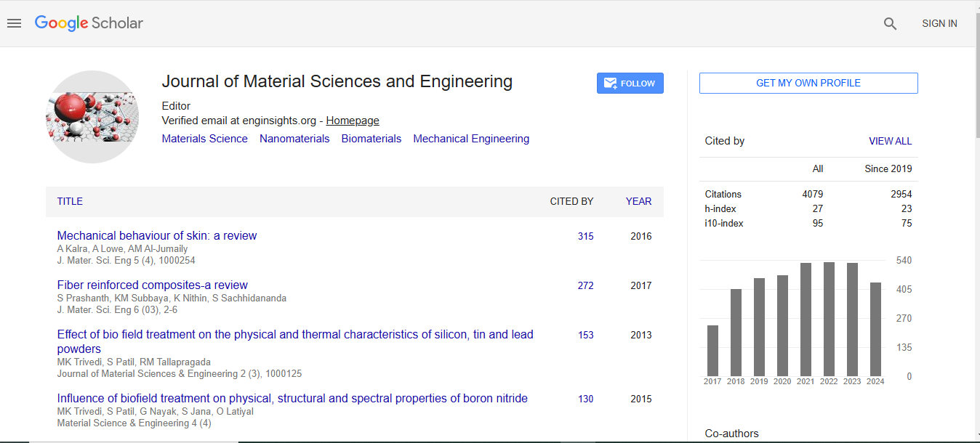
Task: Click the search magnifier icon
Action: pyautogui.click(x=890, y=24)
